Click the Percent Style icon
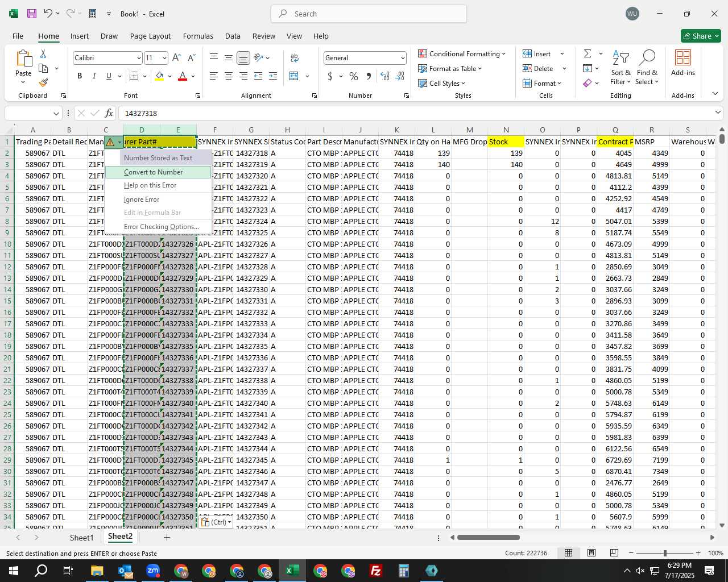The height and width of the screenshot is (582, 728). coord(354,76)
